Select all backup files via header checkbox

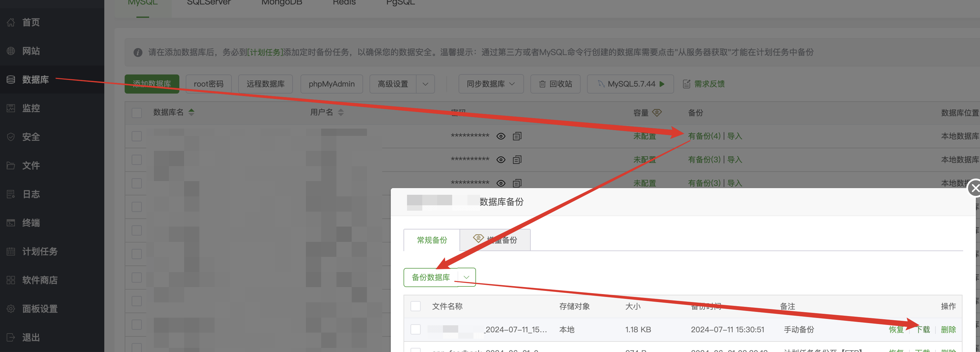click(415, 306)
